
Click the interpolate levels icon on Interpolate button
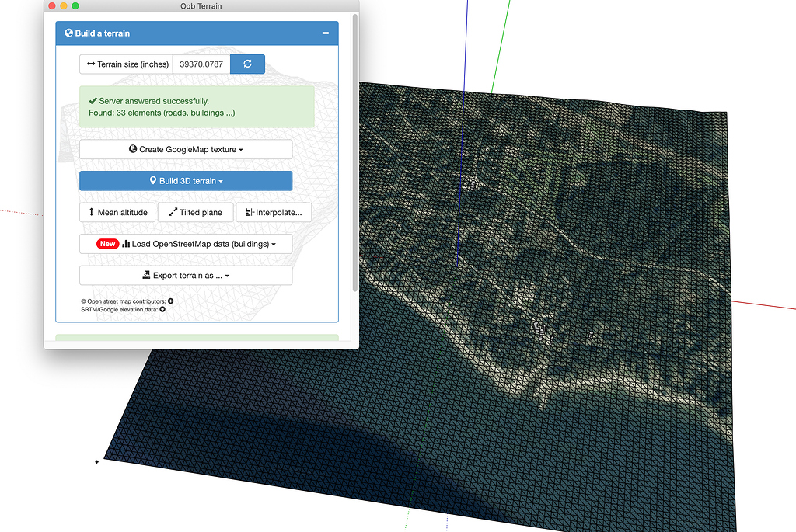[248, 213]
